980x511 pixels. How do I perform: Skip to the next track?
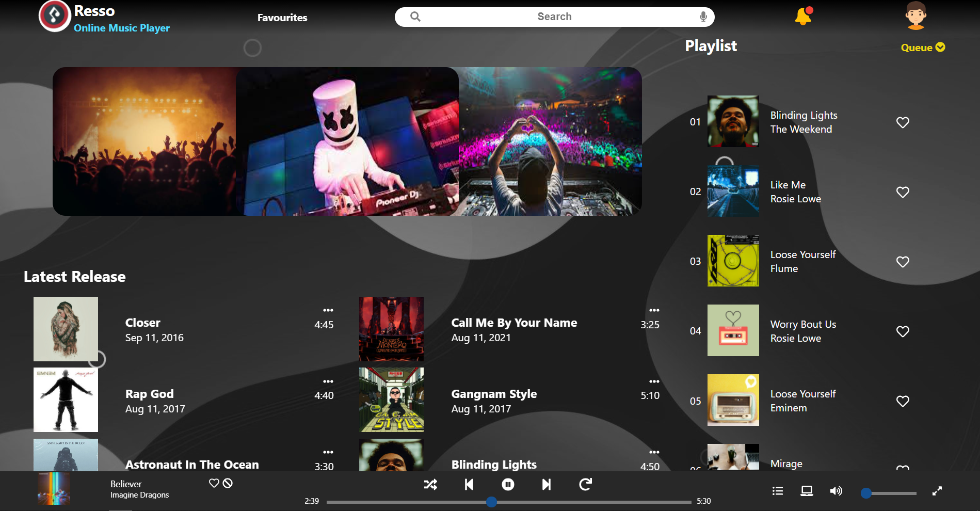pyautogui.click(x=546, y=484)
